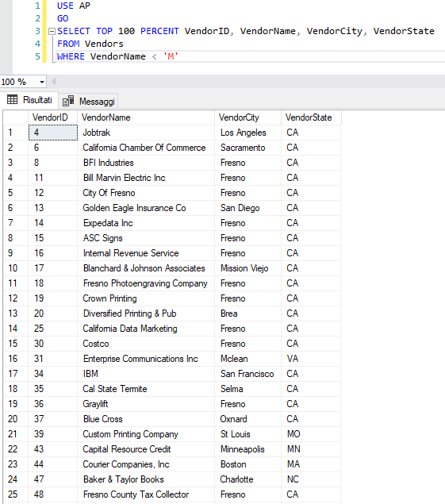Select the VendorState column header

[311, 117]
